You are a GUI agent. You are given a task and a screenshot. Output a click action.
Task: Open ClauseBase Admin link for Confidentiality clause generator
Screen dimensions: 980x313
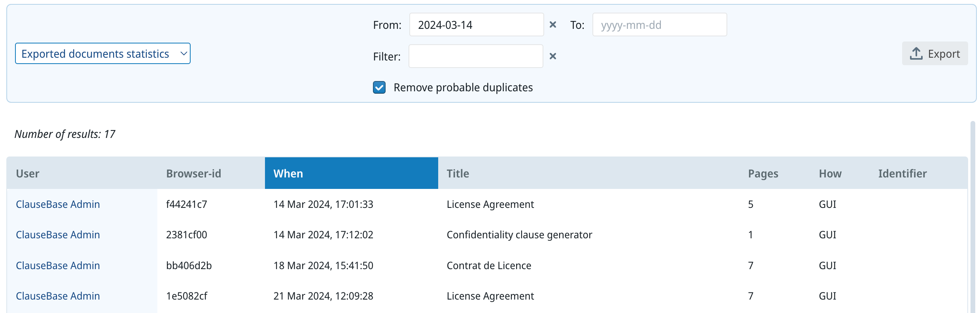(58, 235)
